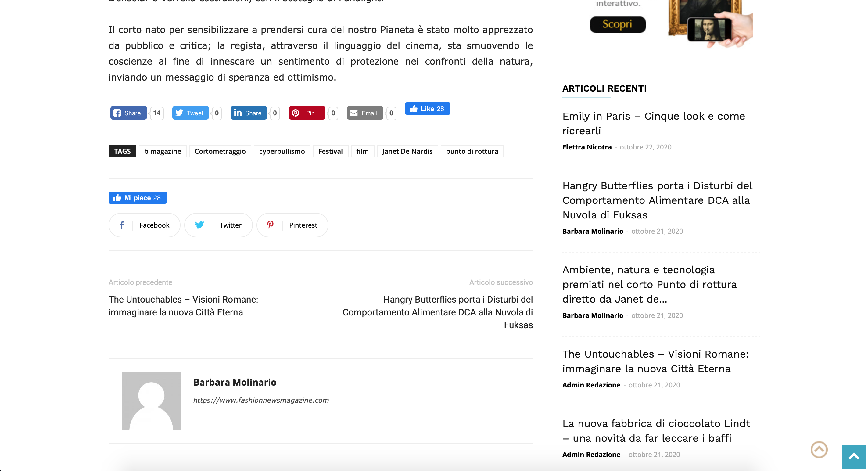Click the LinkedIn share count 0 bubble
Viewport: 868px width, 471px height.
coord(275,113)
